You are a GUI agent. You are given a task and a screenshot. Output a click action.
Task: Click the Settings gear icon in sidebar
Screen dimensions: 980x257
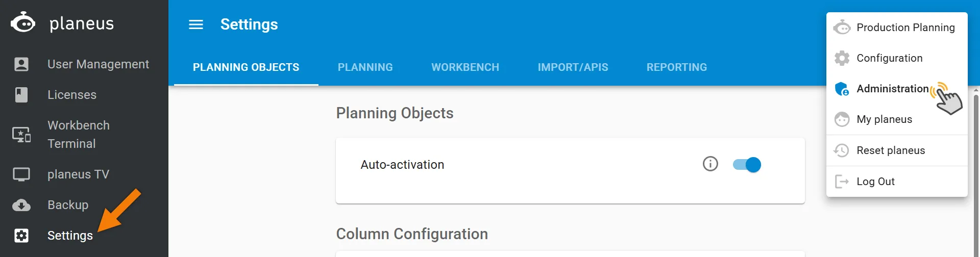click(x=21, y=236)
